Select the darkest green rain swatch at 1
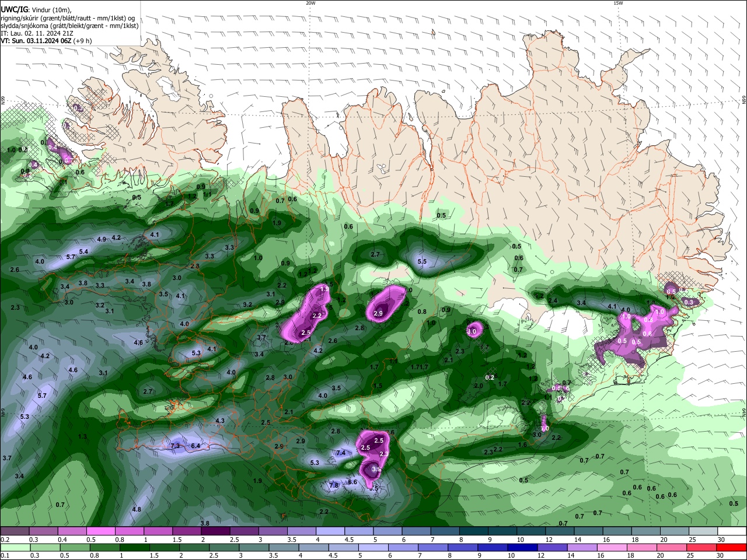This screenshot has height=560, width=747. point(134,547)
